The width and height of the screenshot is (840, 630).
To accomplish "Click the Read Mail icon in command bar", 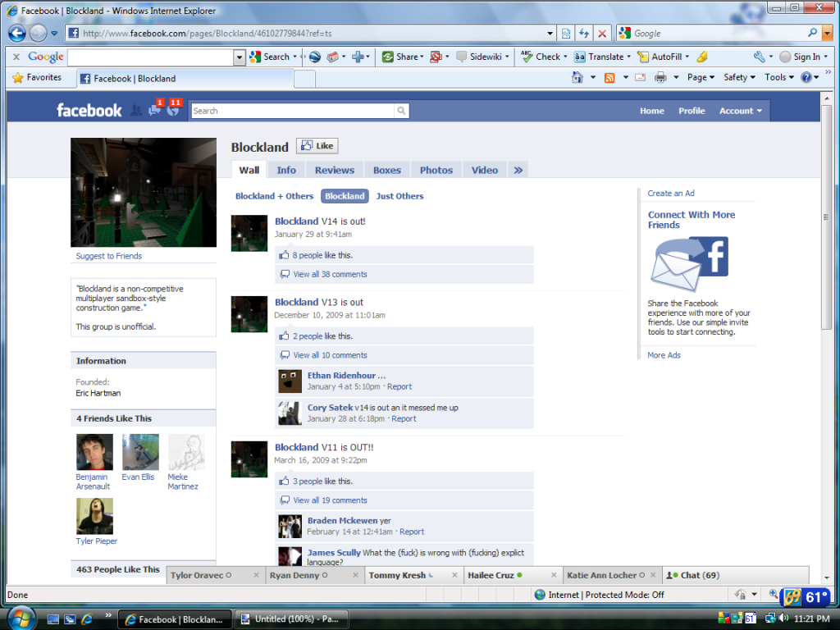I will tap(640, 78).
